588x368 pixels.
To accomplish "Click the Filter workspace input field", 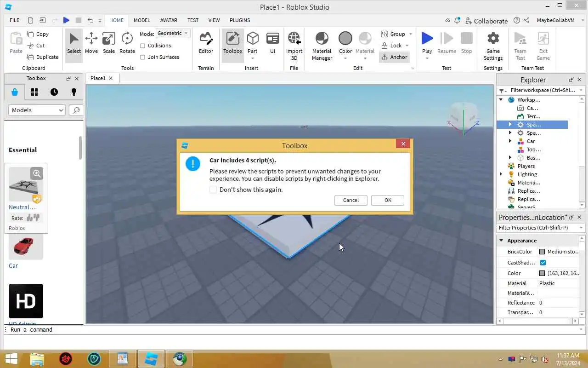I will tap(543, 90).
